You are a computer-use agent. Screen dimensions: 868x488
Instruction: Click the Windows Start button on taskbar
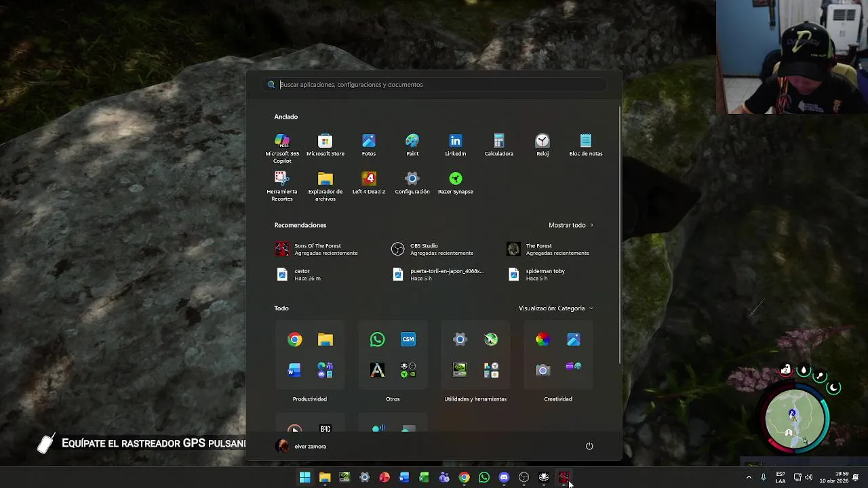click(x=305, y=478)
